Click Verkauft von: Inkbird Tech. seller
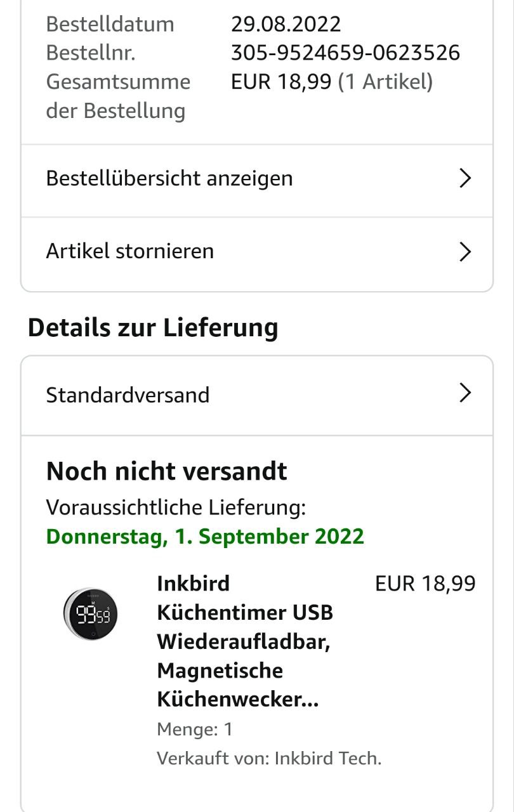Image resolution: width=514 pixels, height=812 pixels. point(269,758)
